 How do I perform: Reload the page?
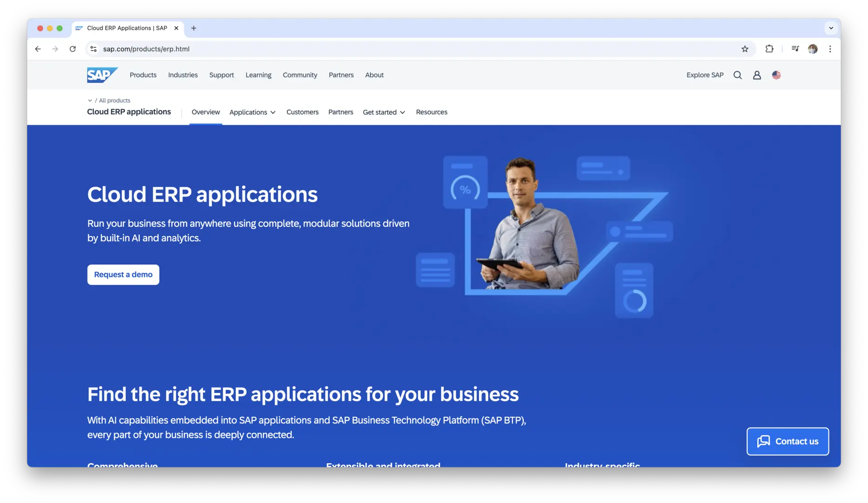[x=73, y=49]
